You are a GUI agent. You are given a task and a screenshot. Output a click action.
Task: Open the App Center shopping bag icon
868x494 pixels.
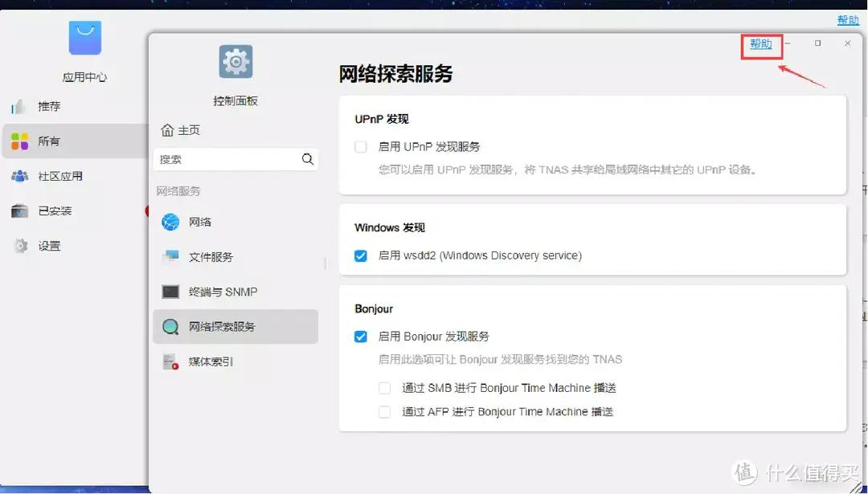[84, 38]
